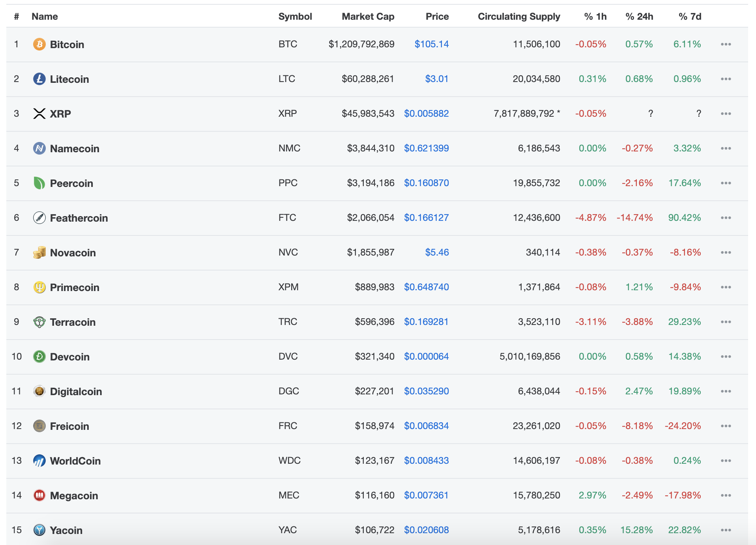The width and height of the screenshot is (756, 545).
Task: Sort table by Market Cap header
Action: click(x=368, y=17)
